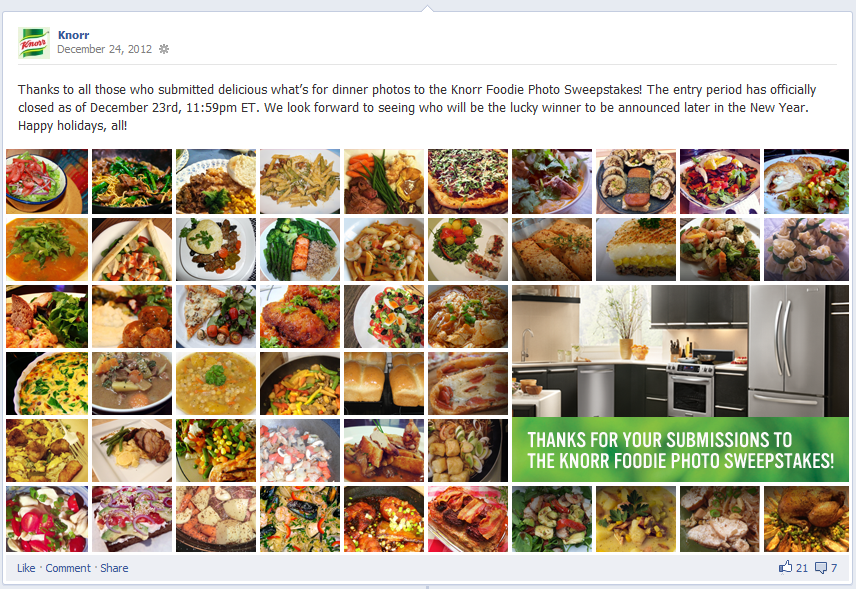Open the bacon lattice dish photo

click(x=468, y=519)
